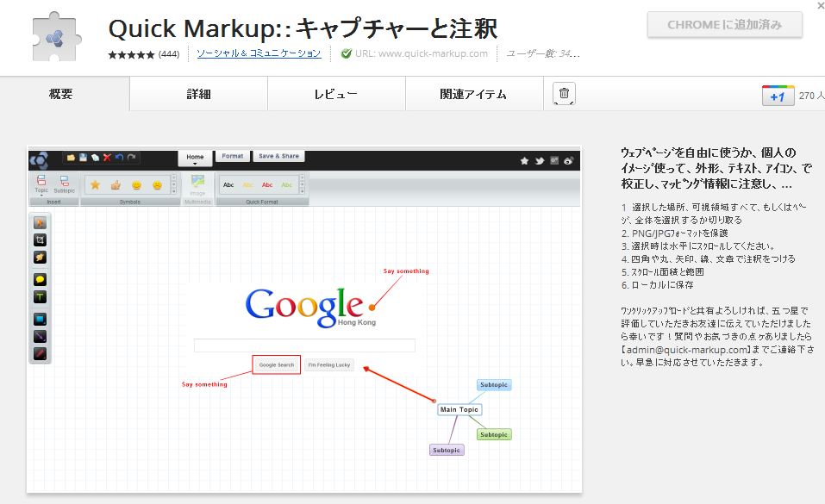This screenshot has height=504, width=825.
Task: Click the Twitter bird icon in preview header
Action: [540, 161]
